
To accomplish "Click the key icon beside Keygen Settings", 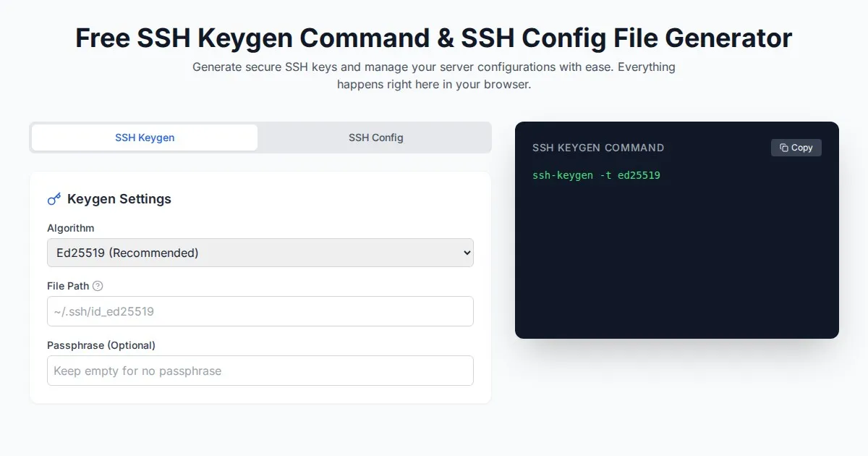I will 54,199.
